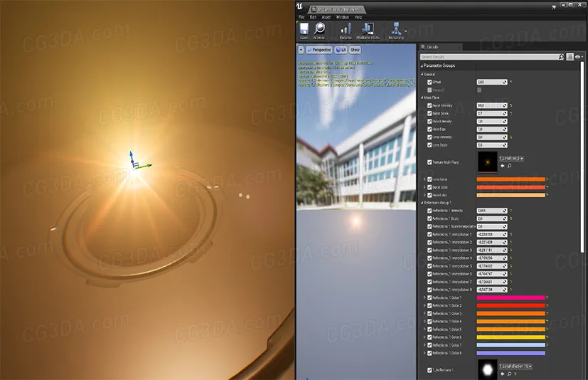Reset Lens Color to default arrow
This screenshot has width=588, height=380.
547,179
